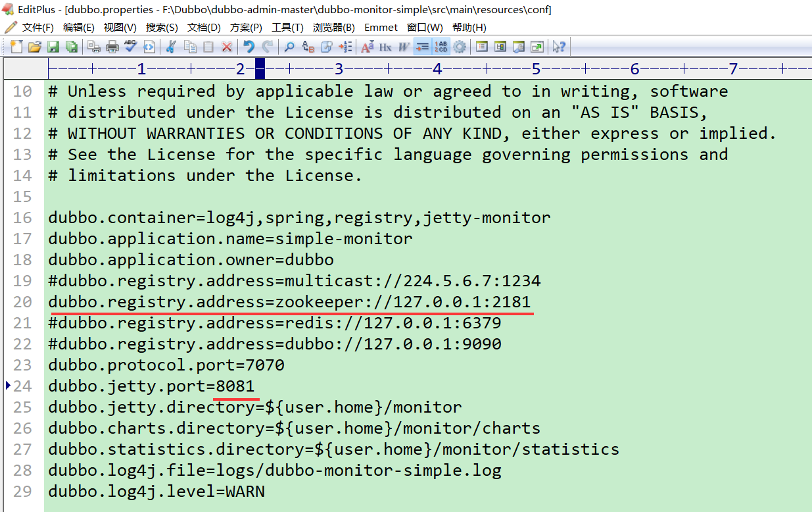The height and width of the screenshot is (512, 812).
Task: Click the comment '# limitations under the License.'
Action: pyautogui.click(x=205, y=176)
